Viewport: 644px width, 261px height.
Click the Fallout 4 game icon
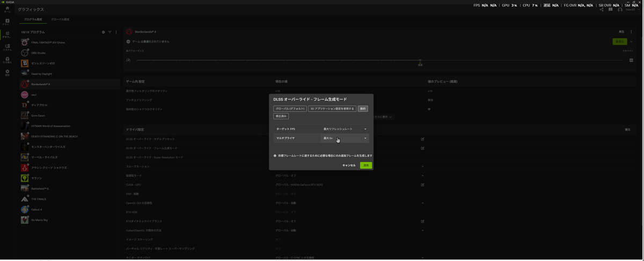tap(24, 210)
